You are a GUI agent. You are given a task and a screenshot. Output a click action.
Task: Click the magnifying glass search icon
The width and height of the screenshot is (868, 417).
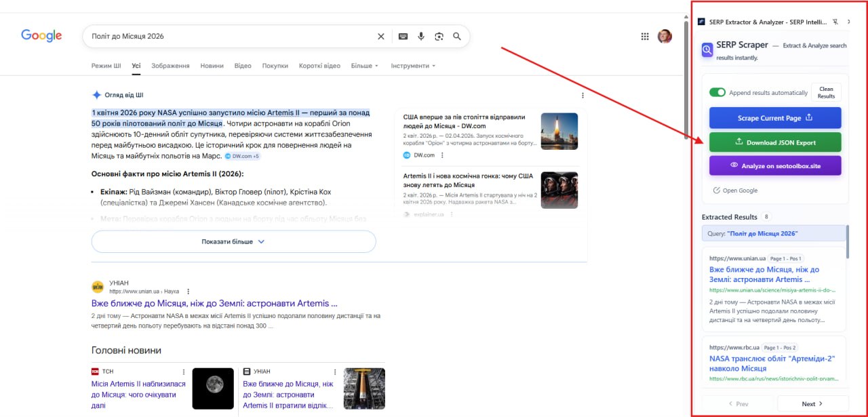point(457,37)
